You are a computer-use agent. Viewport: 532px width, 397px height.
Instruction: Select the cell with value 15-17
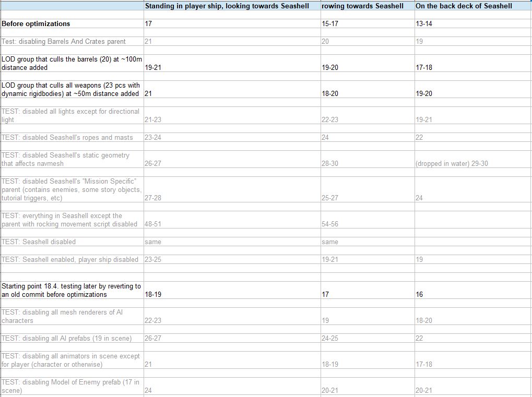pyautogui.click(x=330, y=24)
